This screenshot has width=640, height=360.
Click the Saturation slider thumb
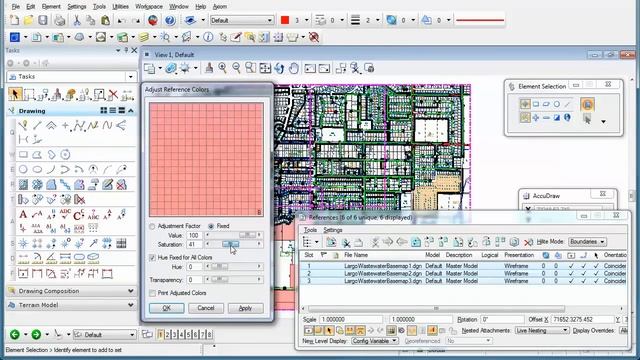pyautogui.click(x=231, y=244)
